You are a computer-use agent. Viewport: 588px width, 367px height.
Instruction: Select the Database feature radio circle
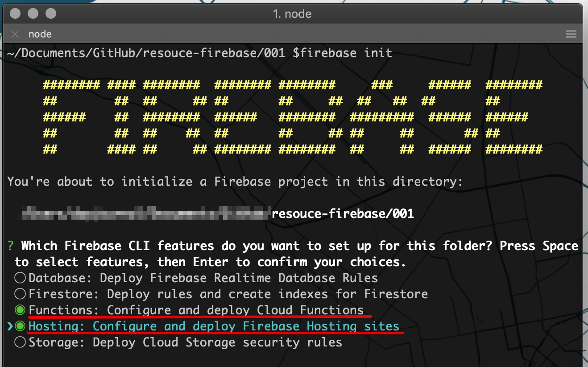[20, 278]
